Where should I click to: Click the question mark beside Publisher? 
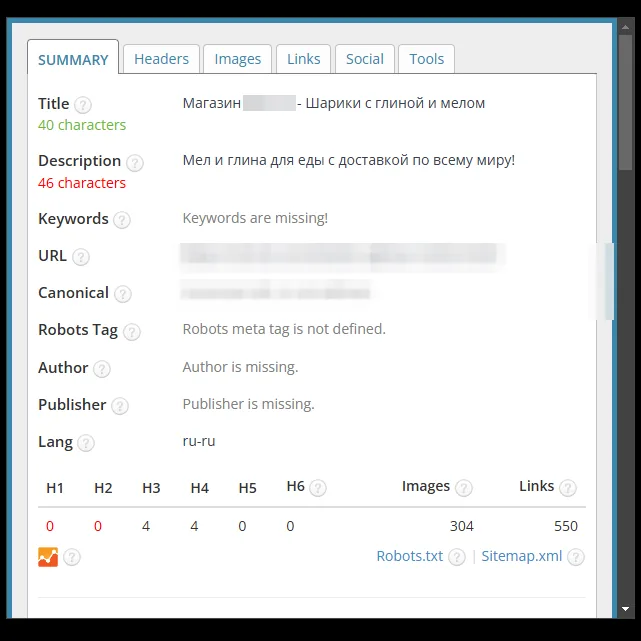tap(120, 406)
